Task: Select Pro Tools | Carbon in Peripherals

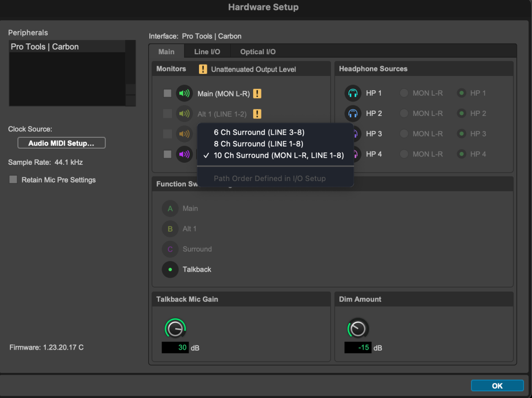Action: coord(67,46)
